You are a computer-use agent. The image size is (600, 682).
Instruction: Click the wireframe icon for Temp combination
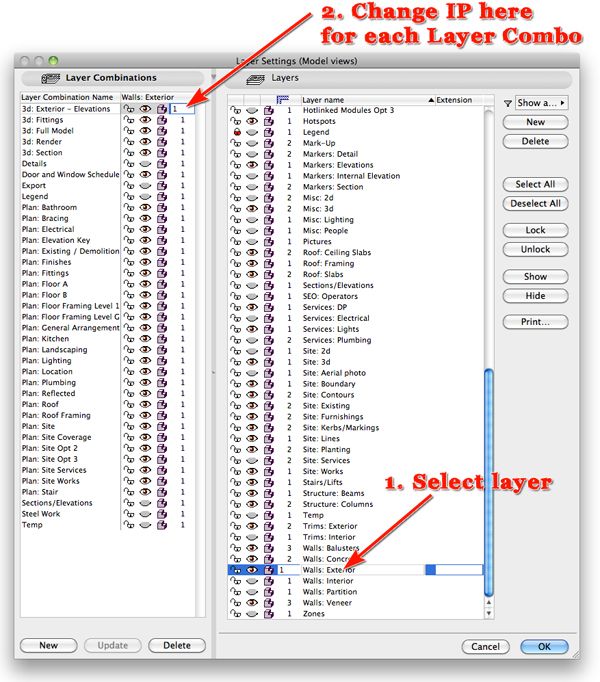(162, 525)
